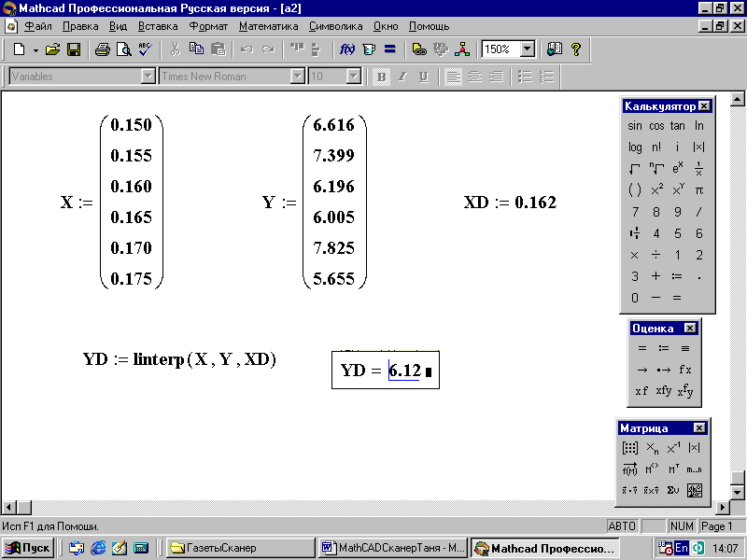Open dropdown arrow next to New icon
Screen dimensions: 747x560
[35, 49]
